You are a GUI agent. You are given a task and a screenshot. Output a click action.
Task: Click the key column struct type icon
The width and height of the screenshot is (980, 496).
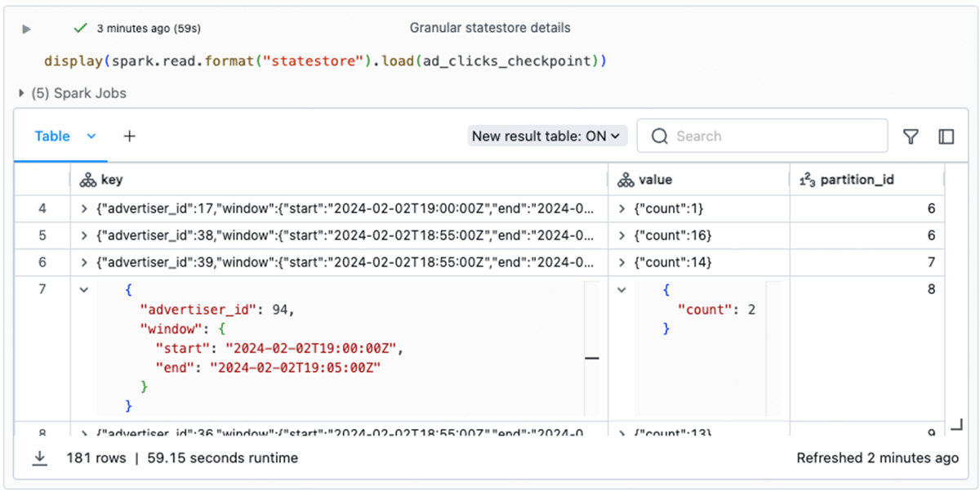pyautogui.click(x=88, y=181)
